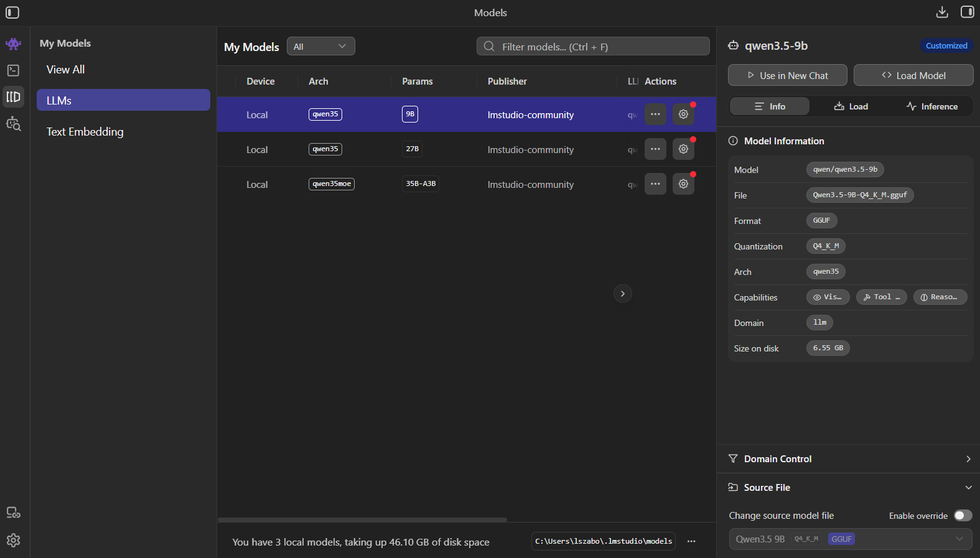
Task: Click the GGUF format value in Model Information
Action: point(821,220)
